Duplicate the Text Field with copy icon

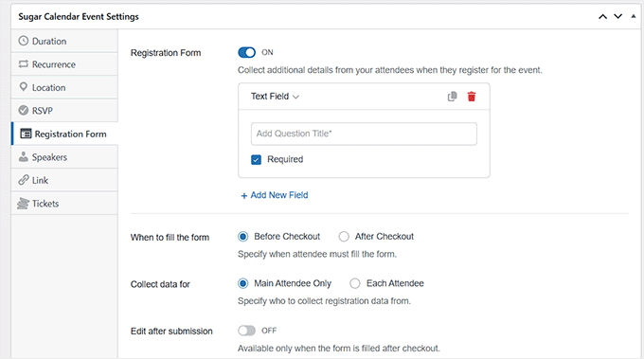452,96
